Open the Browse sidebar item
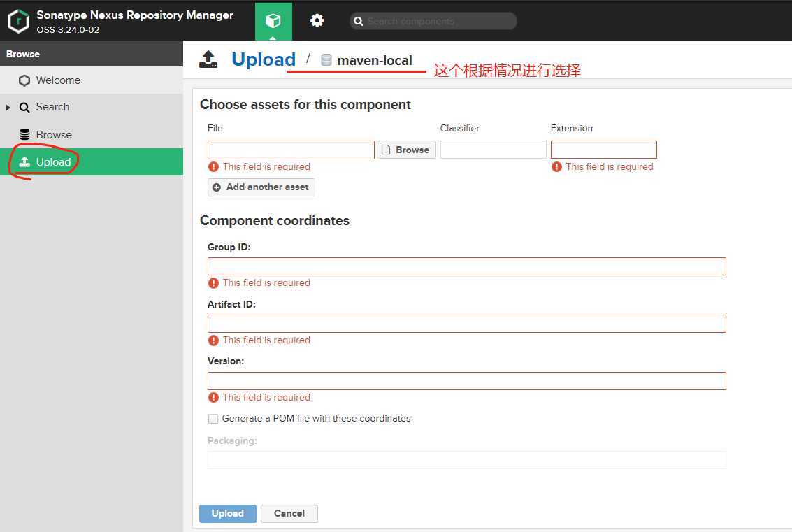 click(x=92, y=134)
